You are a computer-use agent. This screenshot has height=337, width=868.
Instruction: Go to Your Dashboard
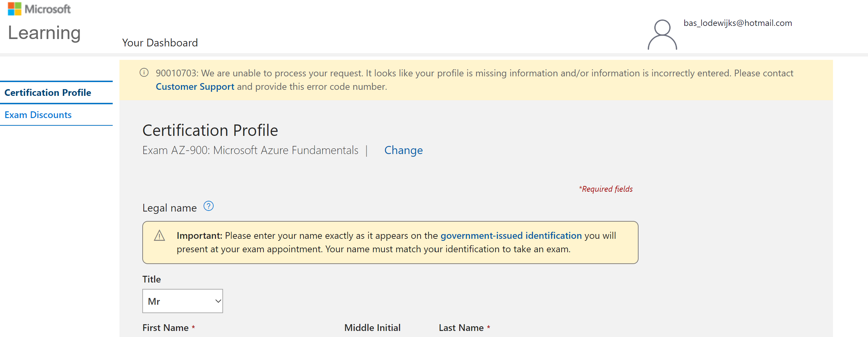160,43
